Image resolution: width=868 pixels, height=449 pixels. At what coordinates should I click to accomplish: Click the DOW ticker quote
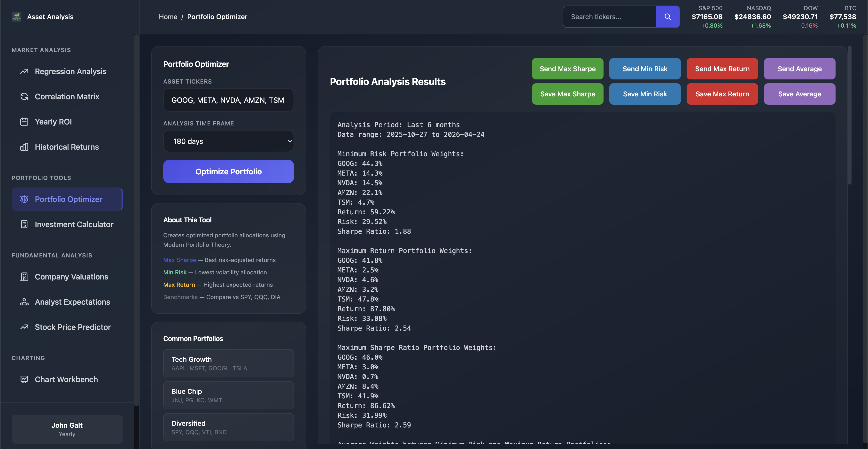point(800,16)
